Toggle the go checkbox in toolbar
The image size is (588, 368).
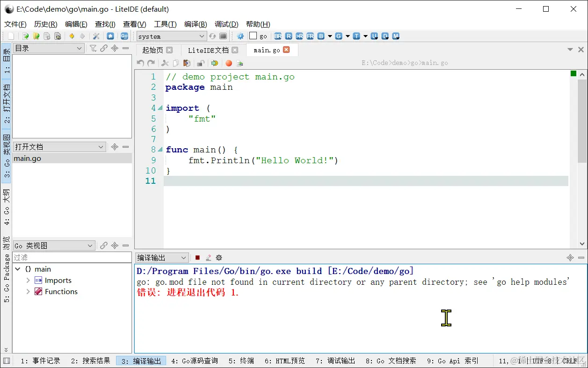pyautogui.click(x=253, y=36)
